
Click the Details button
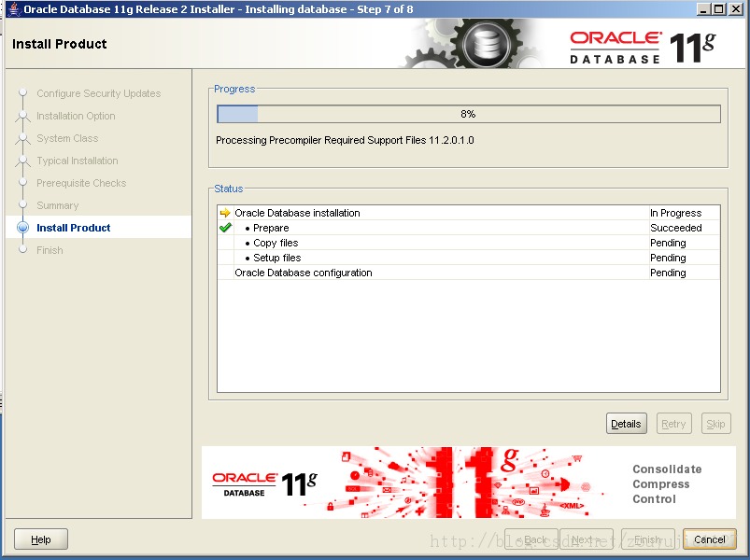pos(626,424)
